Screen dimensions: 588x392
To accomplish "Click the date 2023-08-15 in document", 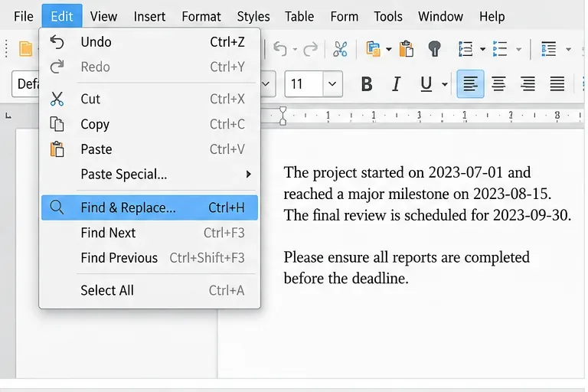I will [x=512, y=194].
